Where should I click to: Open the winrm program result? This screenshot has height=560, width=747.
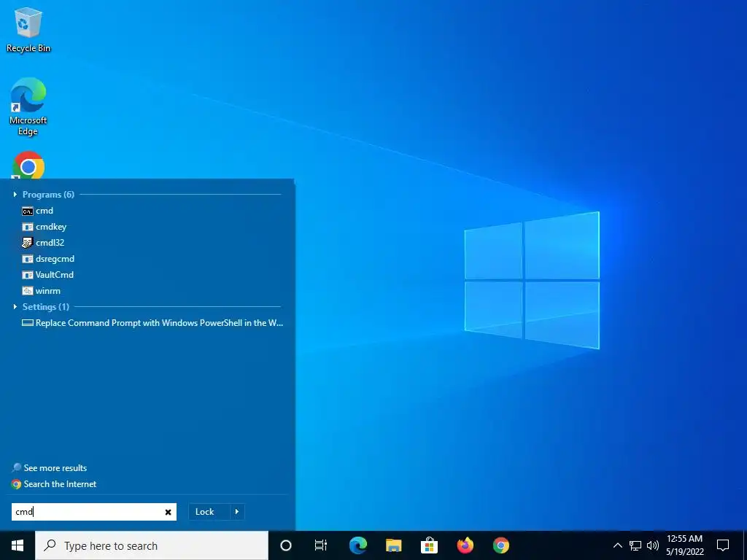tap(41, 290)
